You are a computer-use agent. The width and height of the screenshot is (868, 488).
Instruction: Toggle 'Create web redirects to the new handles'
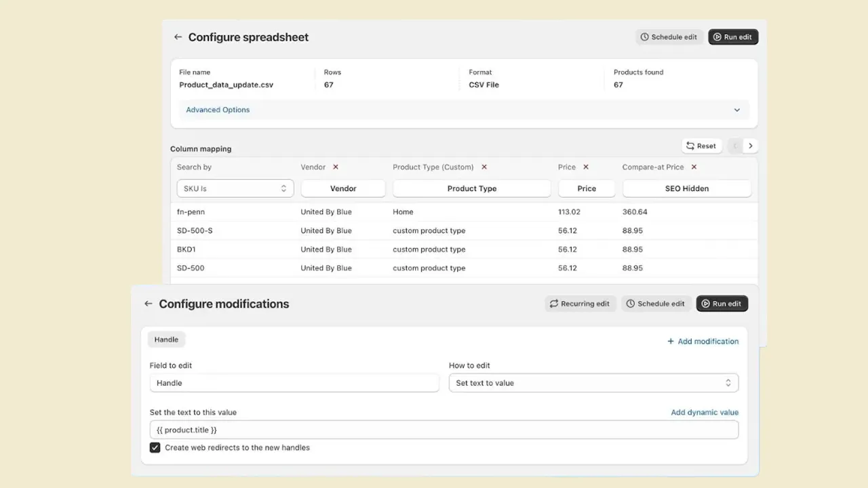[155, 447]
